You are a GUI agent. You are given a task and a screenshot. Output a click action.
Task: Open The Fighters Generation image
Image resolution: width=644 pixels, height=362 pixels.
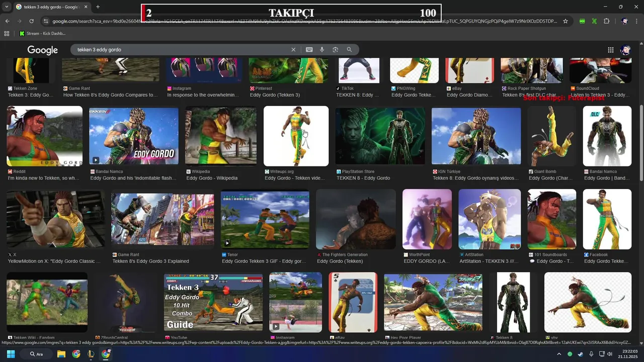(x=356, y=219)
